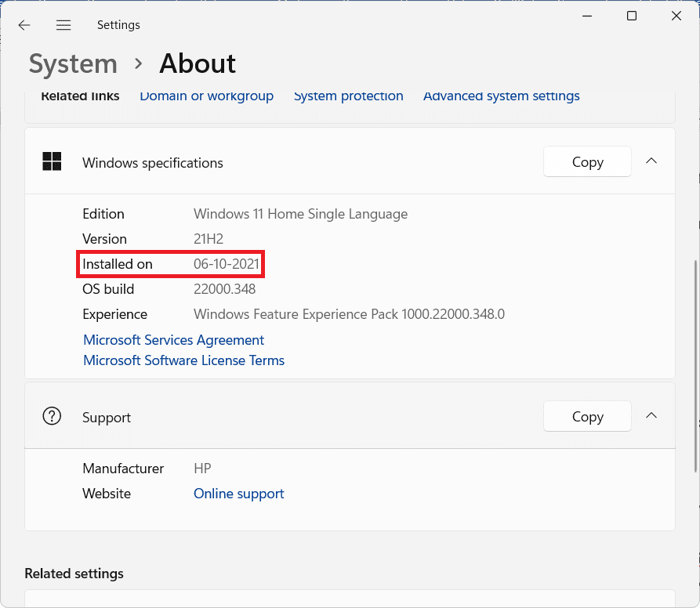Select the installed date 06-10-2021
The image size is (700, 608).
tap(227, 264)
